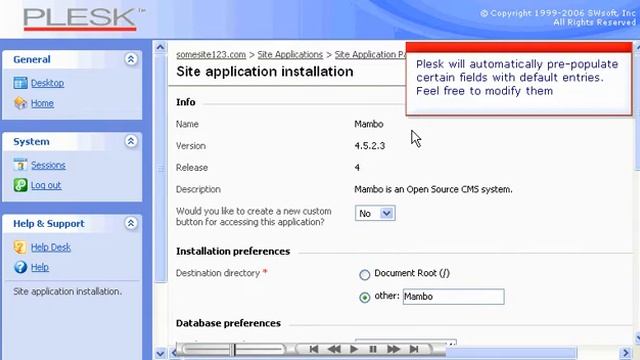The height and width of the screenshot is (360, 640).
Task: Fast forward the tutorial playback
Action: [393, 349]
